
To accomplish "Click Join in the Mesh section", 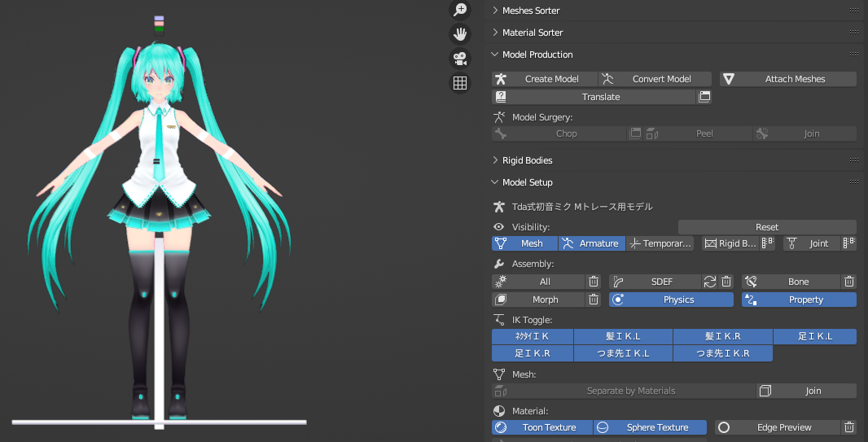I will [x=807, y=391].
